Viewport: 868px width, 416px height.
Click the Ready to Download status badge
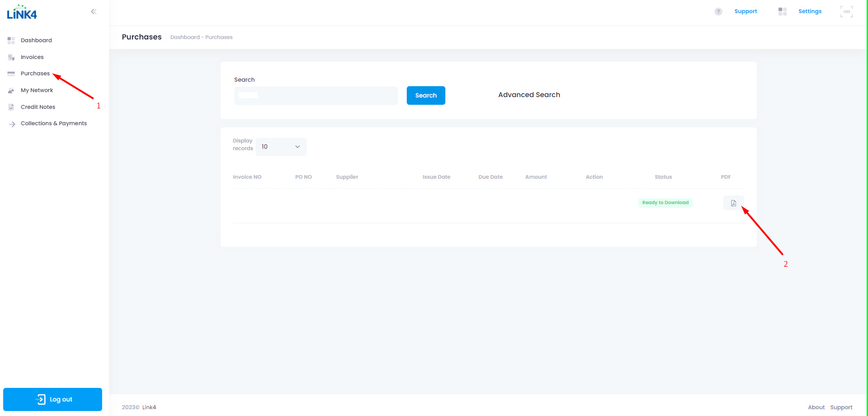[x=666, y=203]
